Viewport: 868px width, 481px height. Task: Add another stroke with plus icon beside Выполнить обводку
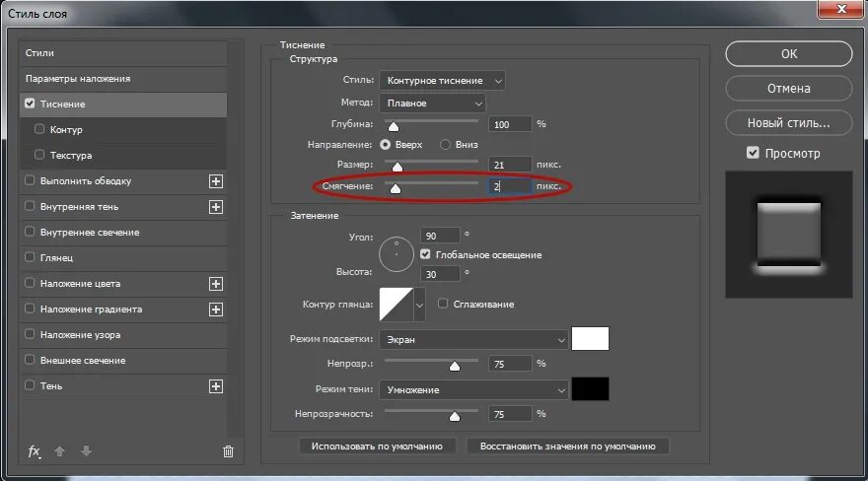pos(216,181)
